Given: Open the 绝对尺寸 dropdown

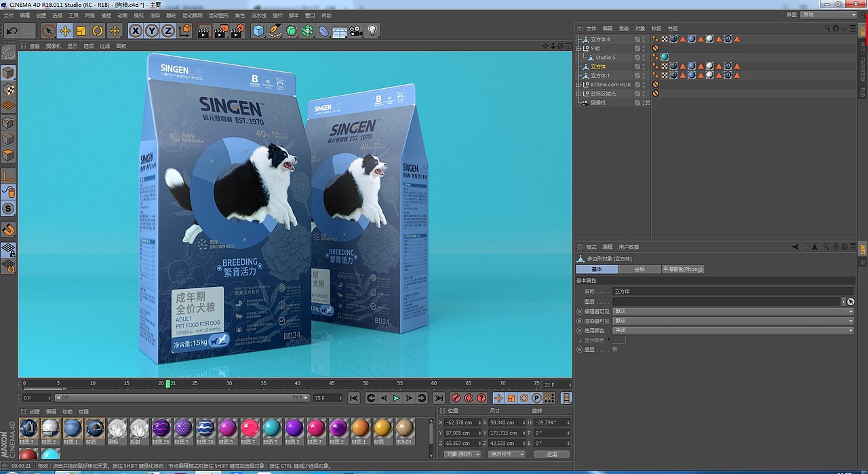Looking at the screenshot, I should [x=508, y=454].
